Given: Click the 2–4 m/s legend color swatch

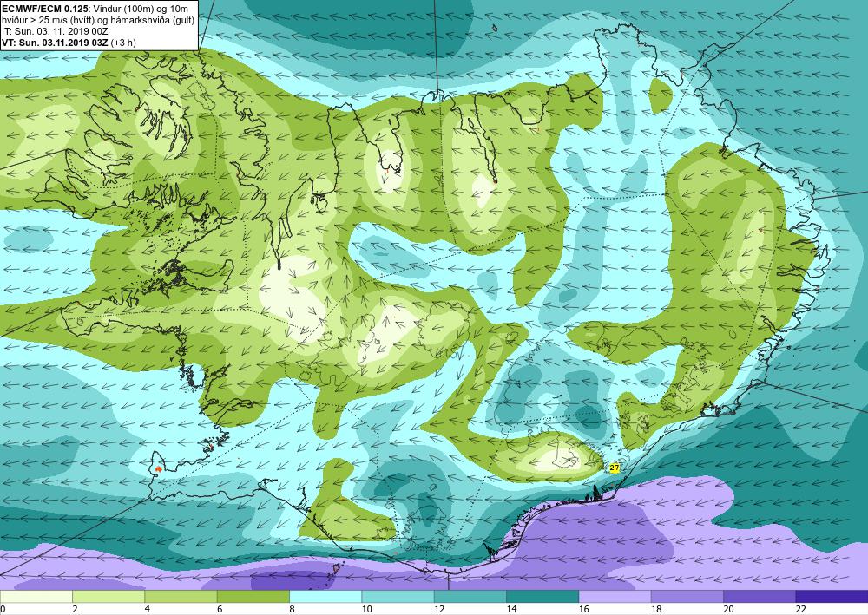Looking at the screenshot, I should [108, 596].
